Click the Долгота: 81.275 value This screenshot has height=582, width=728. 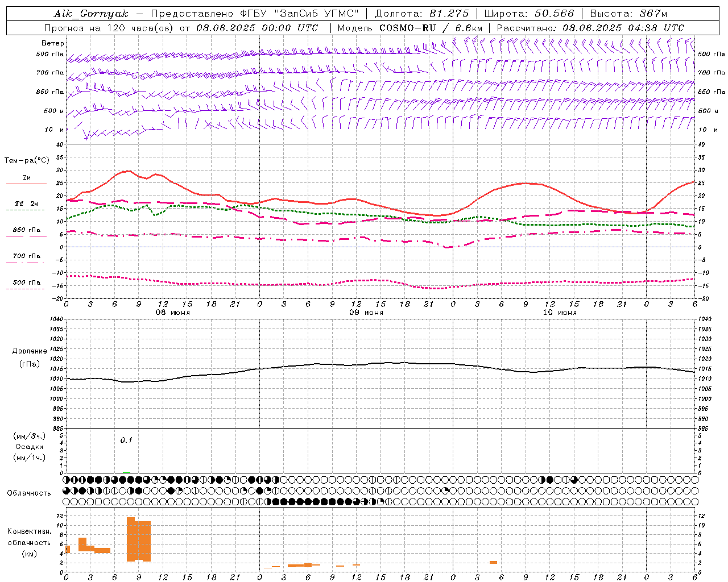(422, 14)
